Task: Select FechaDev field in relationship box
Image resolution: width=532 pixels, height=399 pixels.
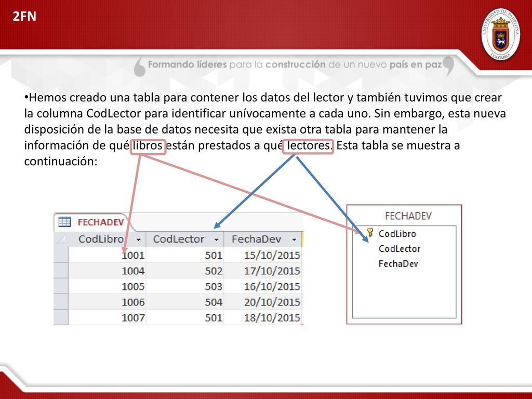Action: click(x=398, y=263)
